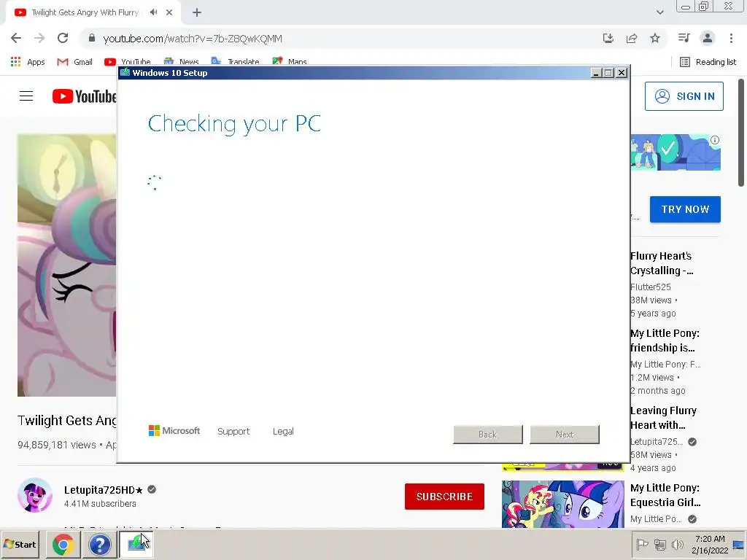Click the Back button in Setup
Image resolution: width=747 pixels, height=560 pixels.
488,435
